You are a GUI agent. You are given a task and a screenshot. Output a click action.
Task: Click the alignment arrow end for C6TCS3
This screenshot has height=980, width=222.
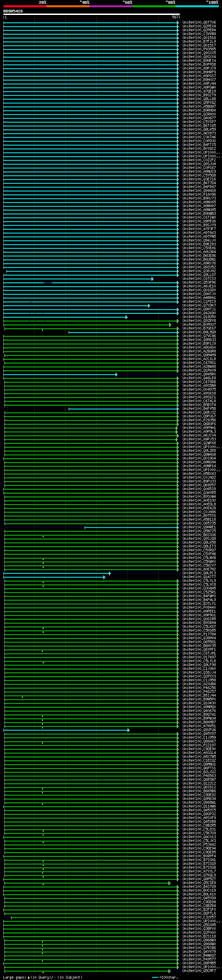pyautogui.click(x=153, y=279)
